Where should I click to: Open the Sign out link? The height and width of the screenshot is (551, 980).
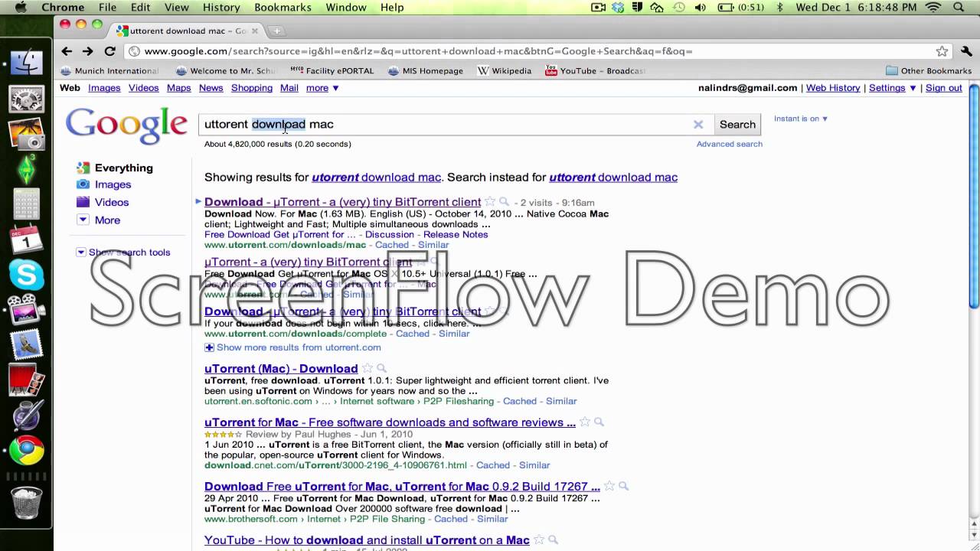(943, 88)
